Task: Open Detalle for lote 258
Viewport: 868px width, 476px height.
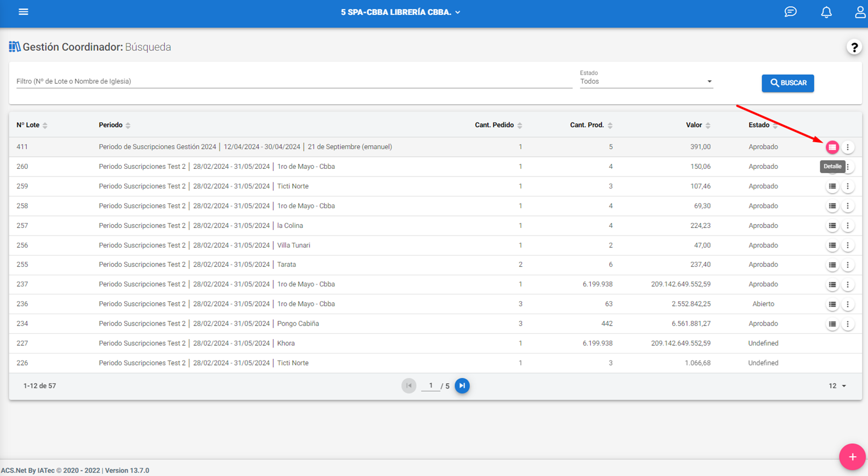Action: pyautogui.click(x=832, y=206)
